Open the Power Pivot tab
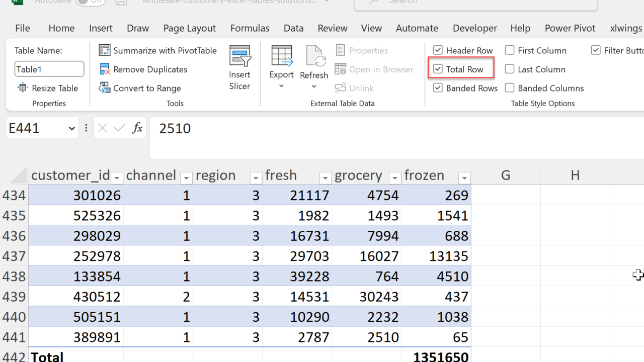644x362 pixels. click(x=570, y=28)
